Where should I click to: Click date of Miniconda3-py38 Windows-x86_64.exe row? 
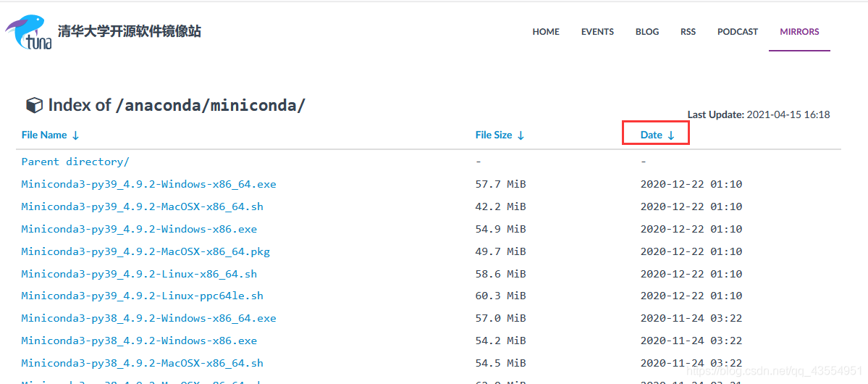tap(691, 319)
